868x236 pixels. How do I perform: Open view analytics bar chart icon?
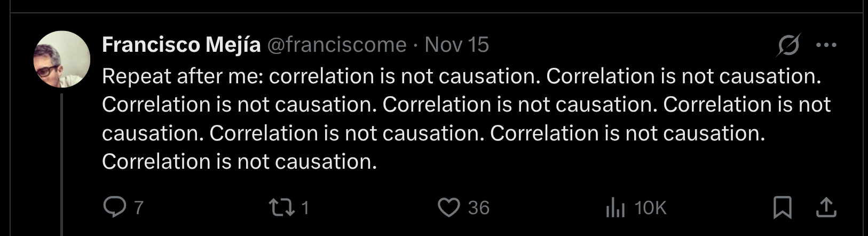[615, 208]
